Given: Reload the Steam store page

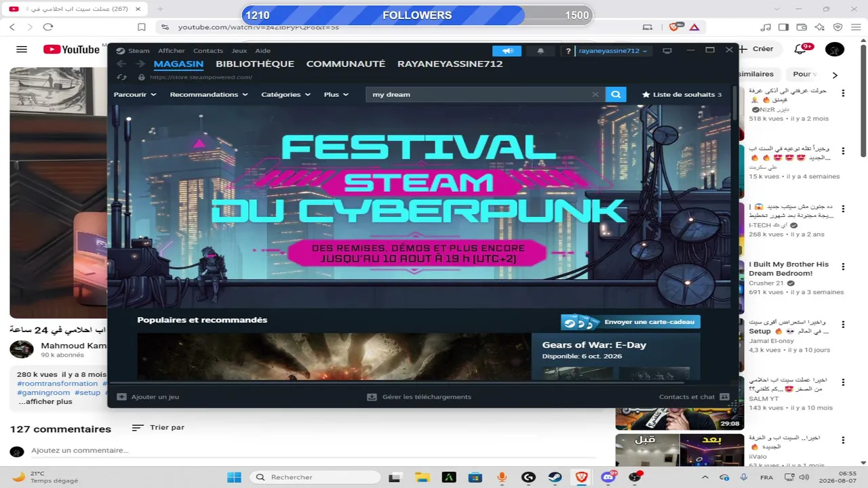Looking at the screenshot, I should 122,77.
